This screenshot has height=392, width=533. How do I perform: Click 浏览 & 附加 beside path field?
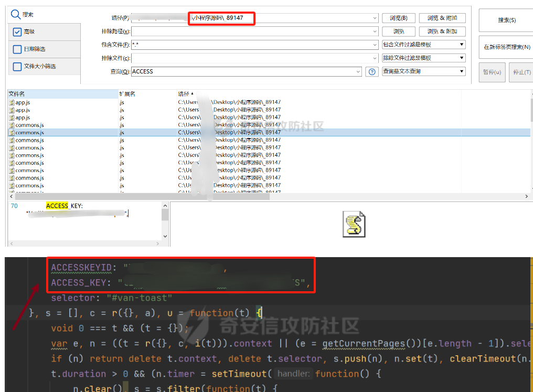coord(442,18)
